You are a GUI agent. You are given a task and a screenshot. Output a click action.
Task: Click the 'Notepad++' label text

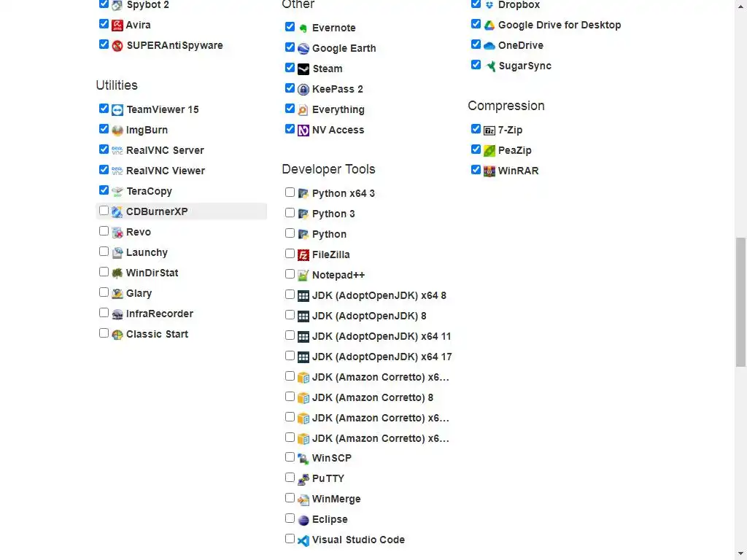[x=338, y=275]
